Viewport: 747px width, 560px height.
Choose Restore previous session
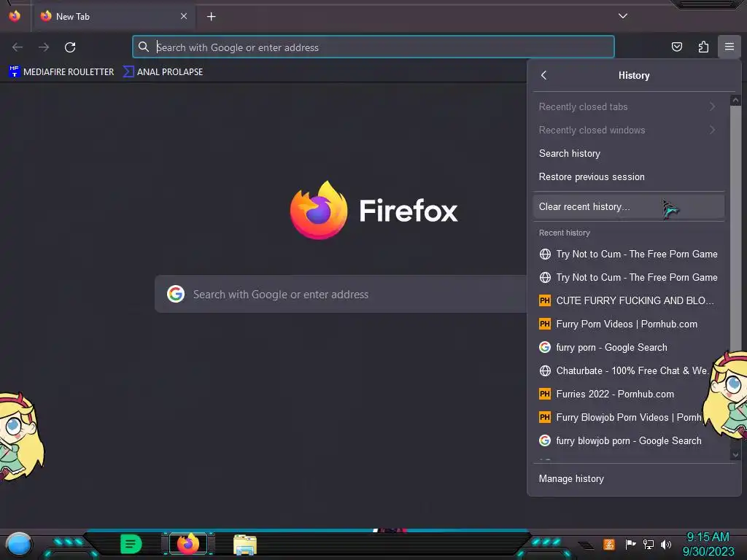[x=628, y=176]
